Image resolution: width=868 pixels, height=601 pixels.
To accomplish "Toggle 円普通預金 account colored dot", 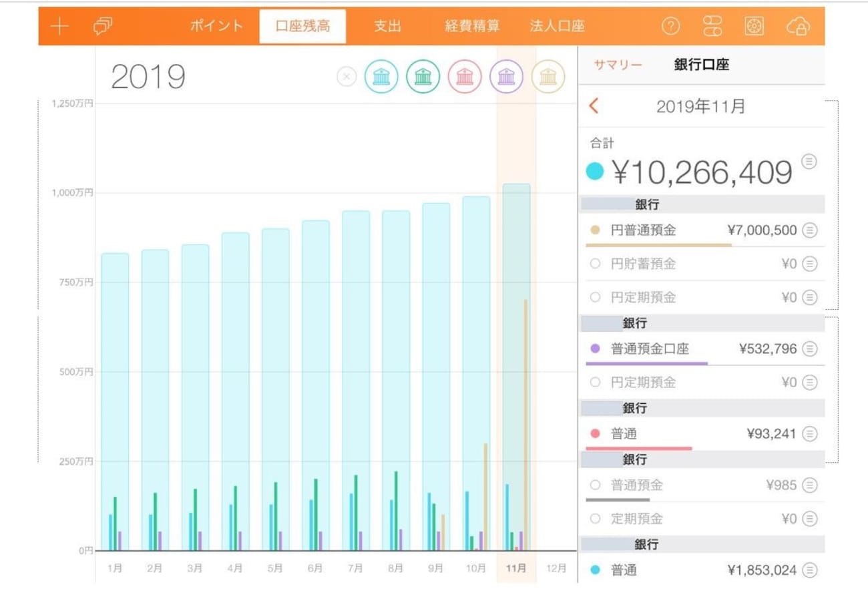I will (596, 230).
